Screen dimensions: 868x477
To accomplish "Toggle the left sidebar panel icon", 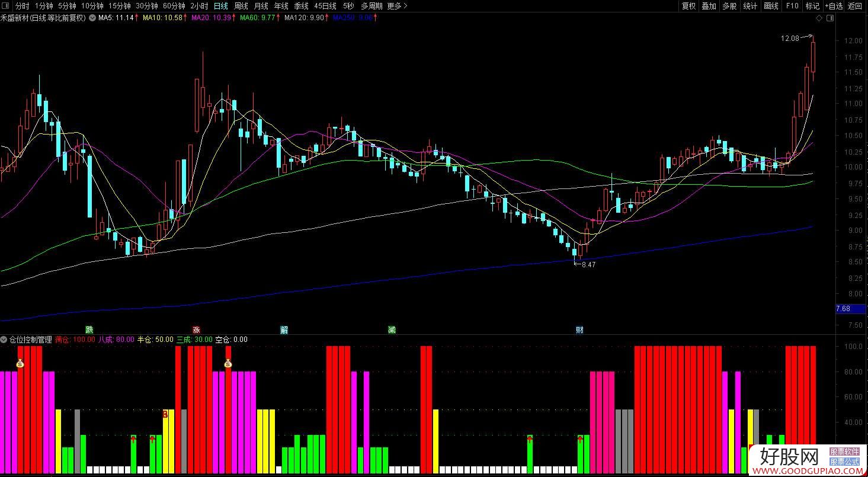I will [6, 6].
